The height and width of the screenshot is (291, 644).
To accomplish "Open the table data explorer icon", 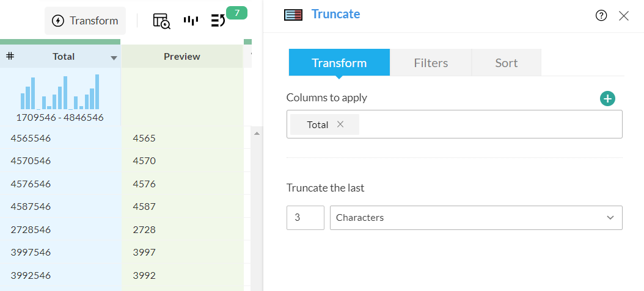I will click(162, 21).
